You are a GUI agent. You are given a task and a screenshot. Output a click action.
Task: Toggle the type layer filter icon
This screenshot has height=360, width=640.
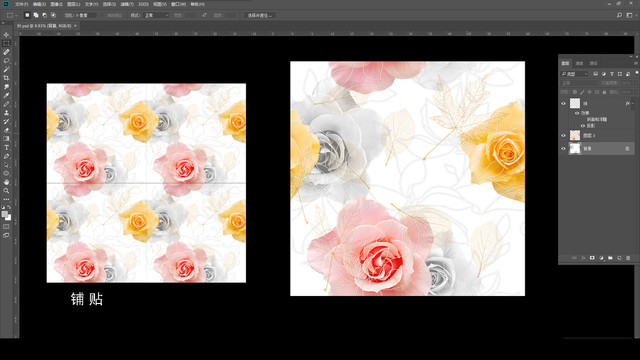tap(612, 74)
